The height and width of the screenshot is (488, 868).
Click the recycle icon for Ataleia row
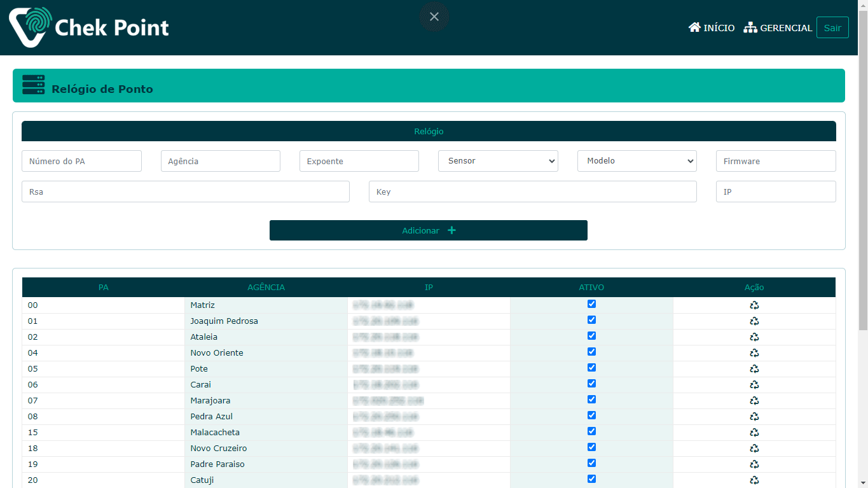pyautogui.click(x=754, y=337)
